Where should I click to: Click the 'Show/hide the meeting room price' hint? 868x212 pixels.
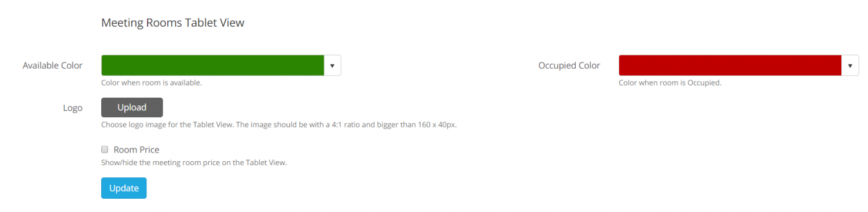194,162
